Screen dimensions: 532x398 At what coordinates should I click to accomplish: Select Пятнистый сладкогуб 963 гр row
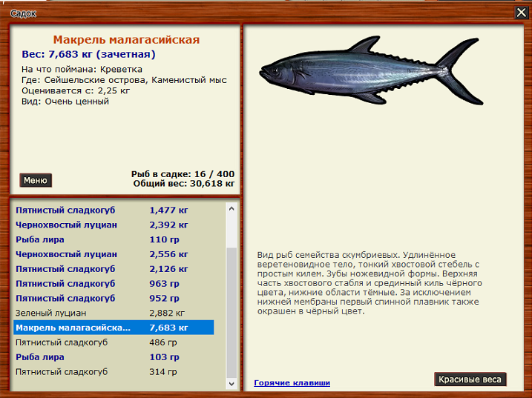point(114,284)
